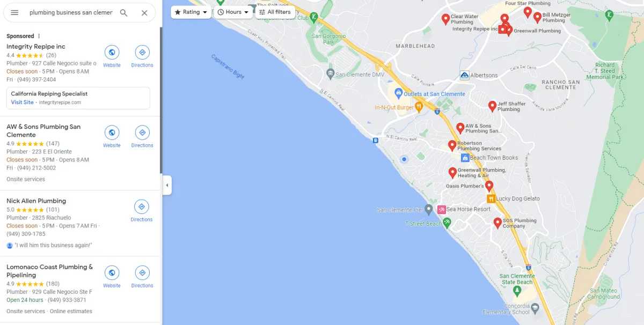Click the Oasis Plumber's red pin

tap(489, 186)
